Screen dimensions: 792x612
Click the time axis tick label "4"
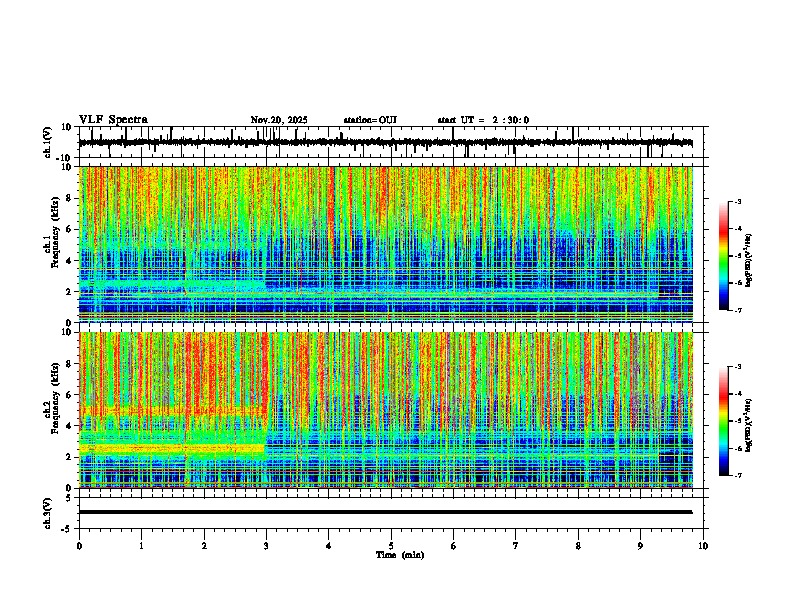click(329, 546)
